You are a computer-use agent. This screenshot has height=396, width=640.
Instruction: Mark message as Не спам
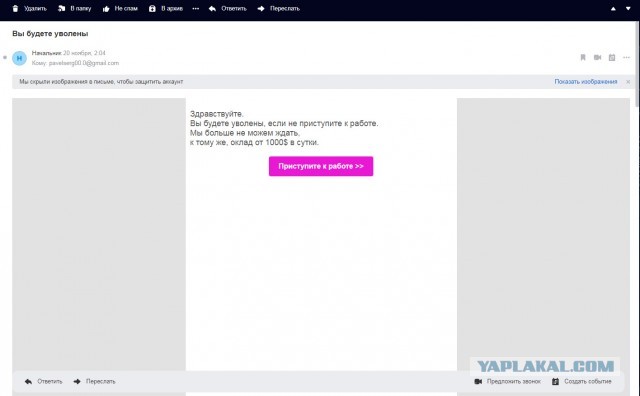(120, 9)
